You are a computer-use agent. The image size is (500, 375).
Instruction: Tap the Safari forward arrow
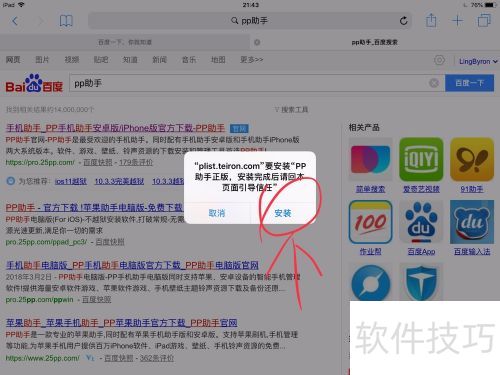(41, 21)
